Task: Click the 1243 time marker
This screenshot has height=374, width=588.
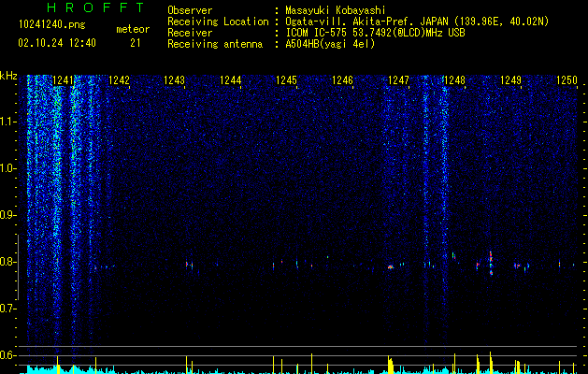Action: click(175, 79)
